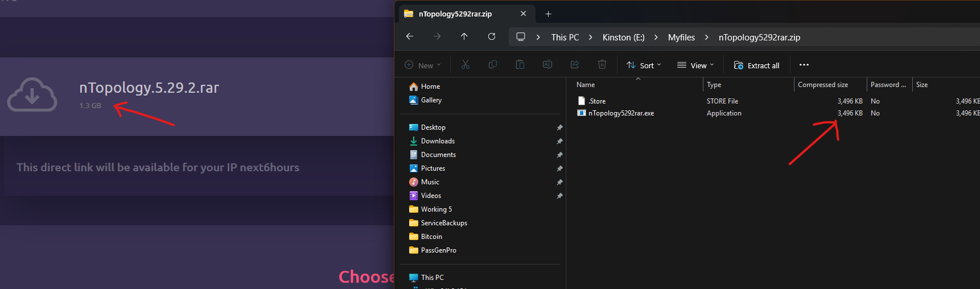Unpin Videos using its pin icon

(559, 196)
